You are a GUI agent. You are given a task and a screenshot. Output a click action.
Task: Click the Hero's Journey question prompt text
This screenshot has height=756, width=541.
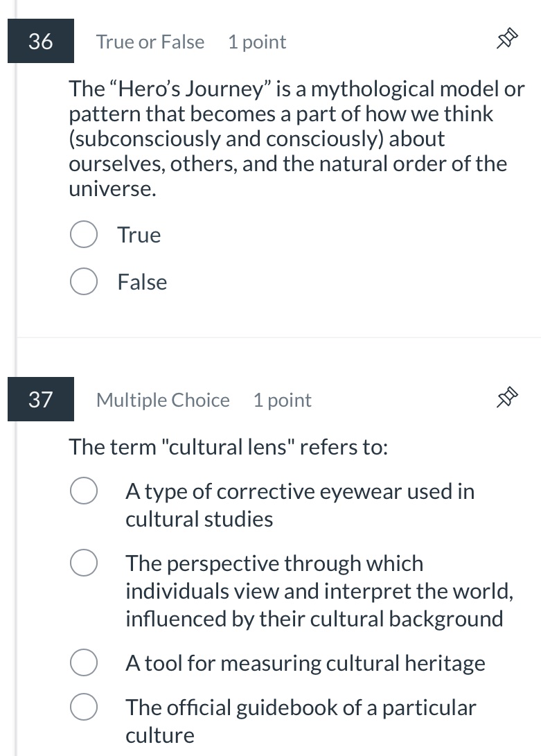tap(291, 137)
